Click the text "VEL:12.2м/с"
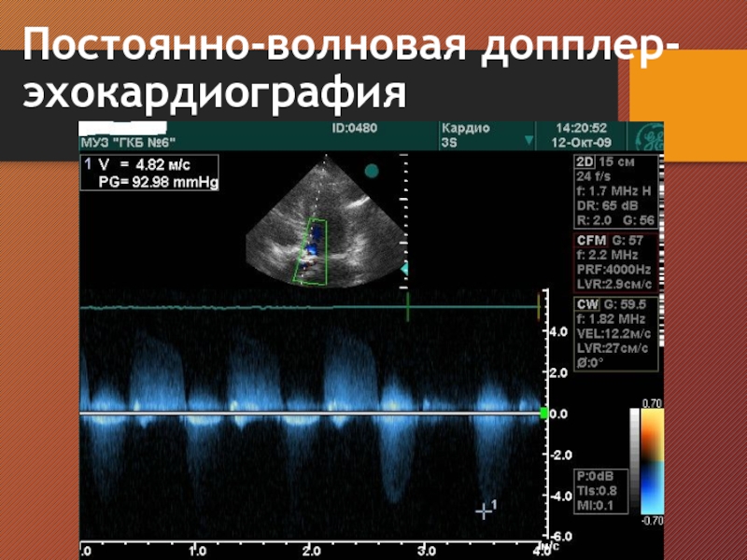 [x=613, y=333]
